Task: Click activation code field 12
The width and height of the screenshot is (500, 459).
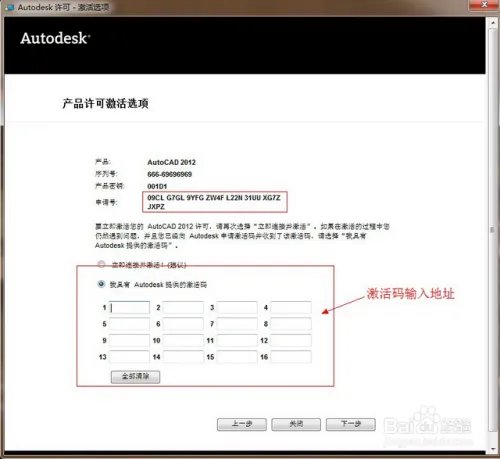Action: [x=291, y=340]
